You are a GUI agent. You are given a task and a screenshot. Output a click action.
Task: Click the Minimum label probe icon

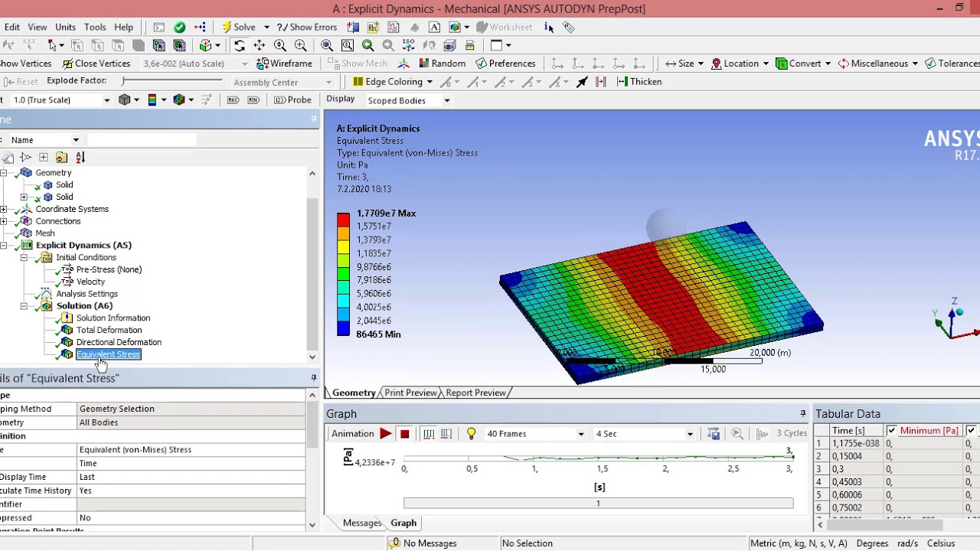pos(253,100)
